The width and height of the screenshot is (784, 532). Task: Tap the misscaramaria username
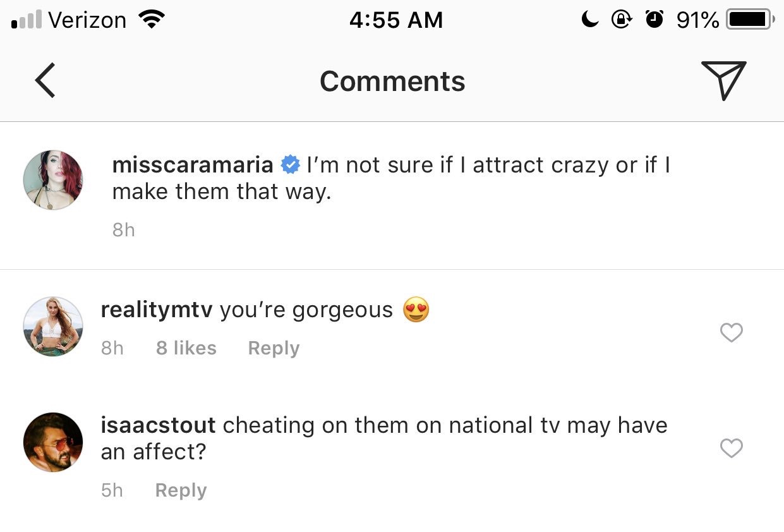tap(193, 165)
